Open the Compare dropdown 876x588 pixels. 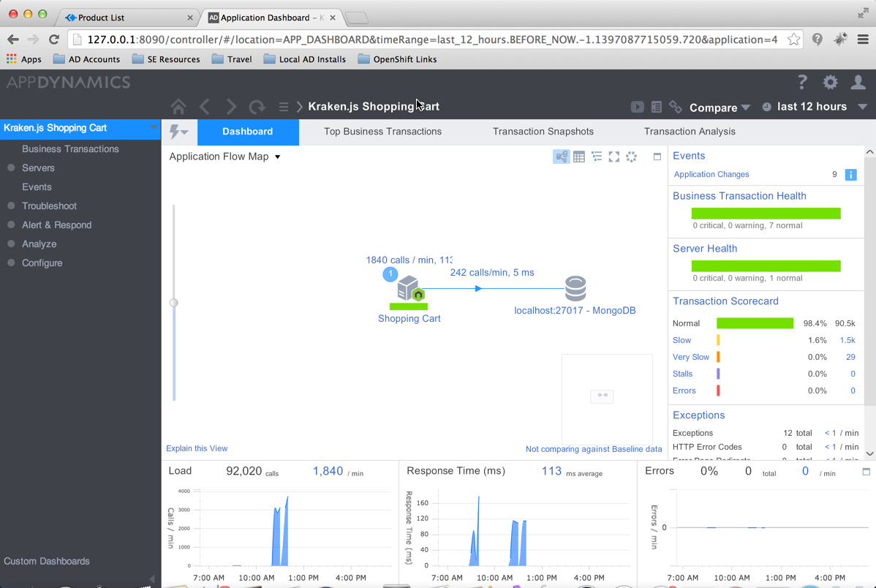720,108
